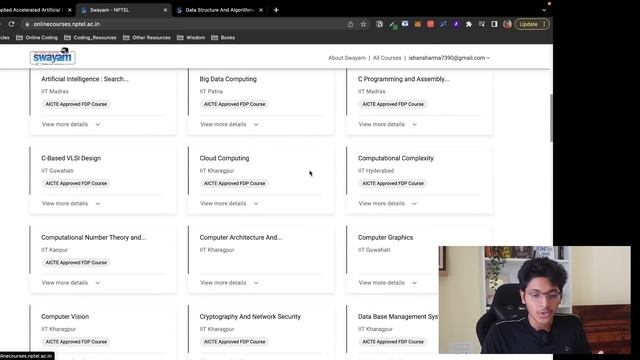
Task: Open the Coding_Resources bookmark folder
Action: [90, 38]
